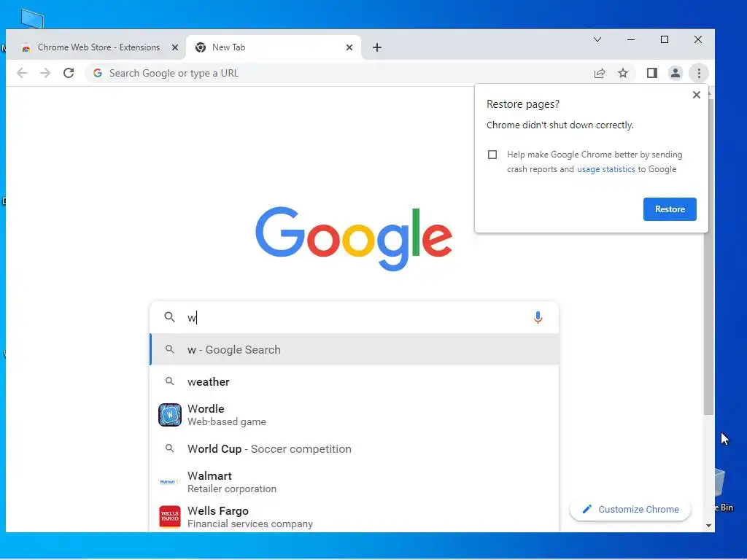Image resolution: width=747 pixels, height=560 pixels.
Task: Select the 'weather' suggestion
Action: click(355, 381)
